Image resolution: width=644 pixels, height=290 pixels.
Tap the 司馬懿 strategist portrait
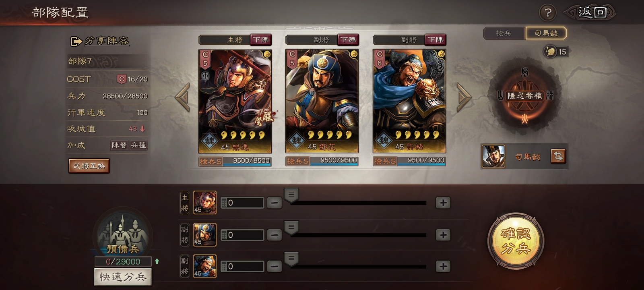493,156
